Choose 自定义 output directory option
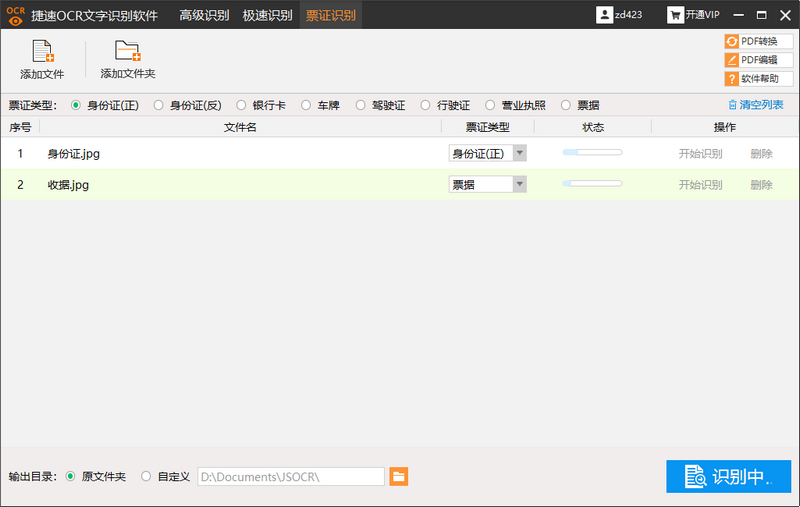800x507 pixels. (147, 477)
